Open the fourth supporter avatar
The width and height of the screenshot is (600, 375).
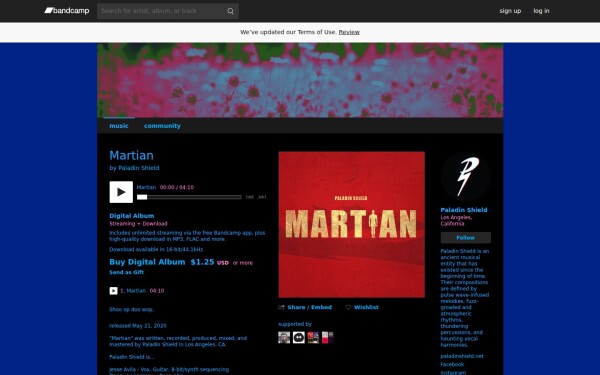pyautogui.click(x=328, y=338)
